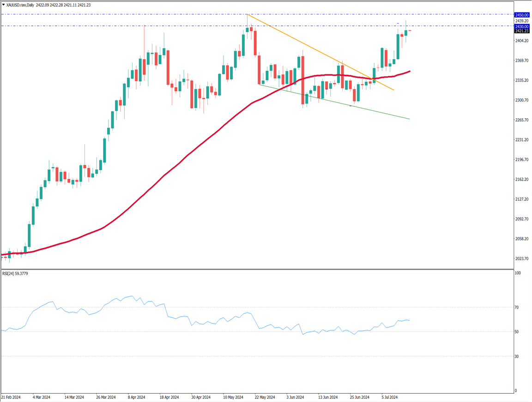Click the 5 Jul 2024 date label

pos(391,397)
